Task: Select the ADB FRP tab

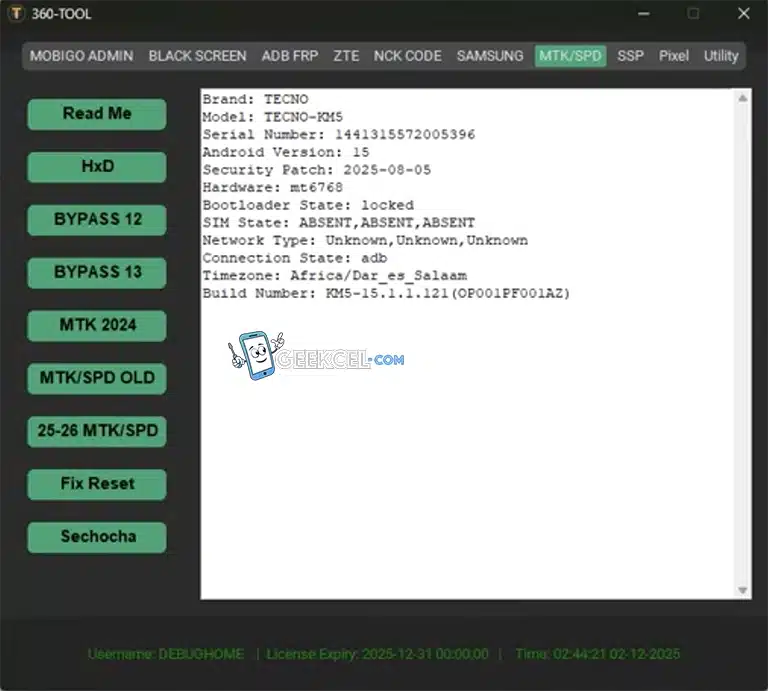Action: coord(289,56)
